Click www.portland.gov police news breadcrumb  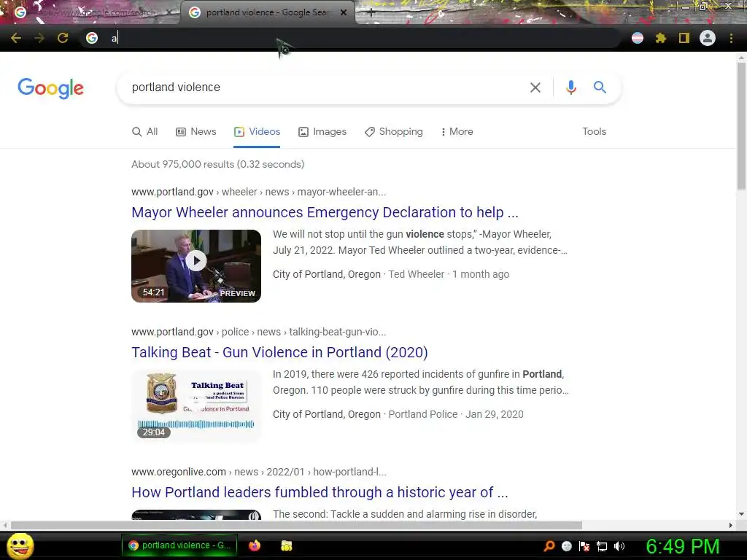tap(259, 332)
